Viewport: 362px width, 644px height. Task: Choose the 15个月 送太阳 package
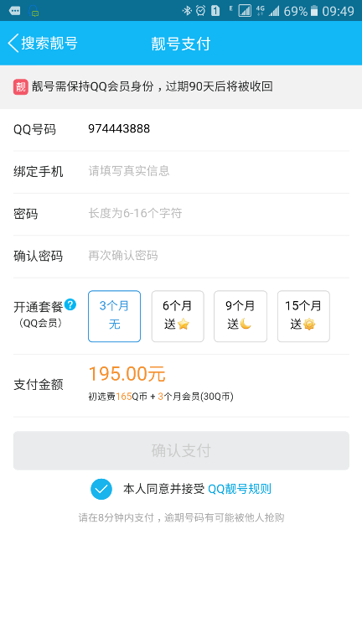[x=303, y=316]
